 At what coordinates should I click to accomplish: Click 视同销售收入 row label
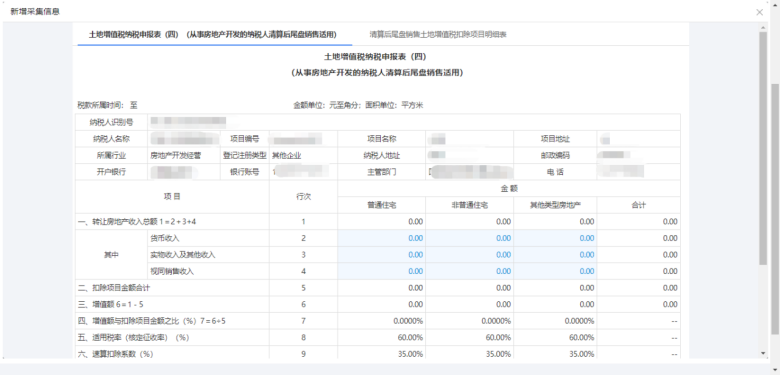(x=172, y=272)
